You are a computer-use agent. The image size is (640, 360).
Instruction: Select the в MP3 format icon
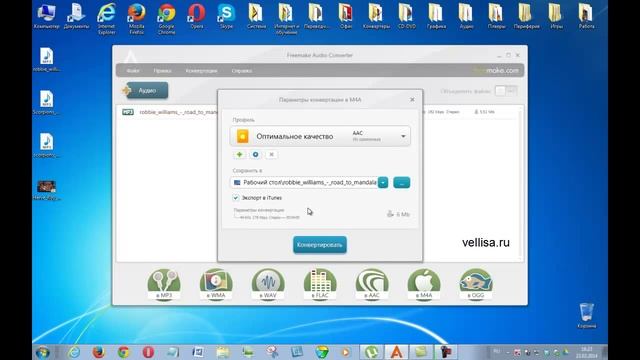[164, 284]
